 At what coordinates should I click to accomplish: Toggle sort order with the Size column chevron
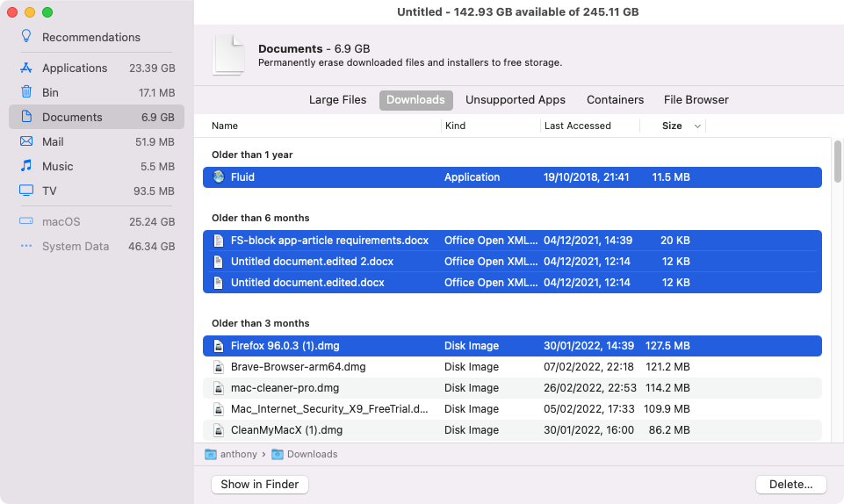(697, 126)
